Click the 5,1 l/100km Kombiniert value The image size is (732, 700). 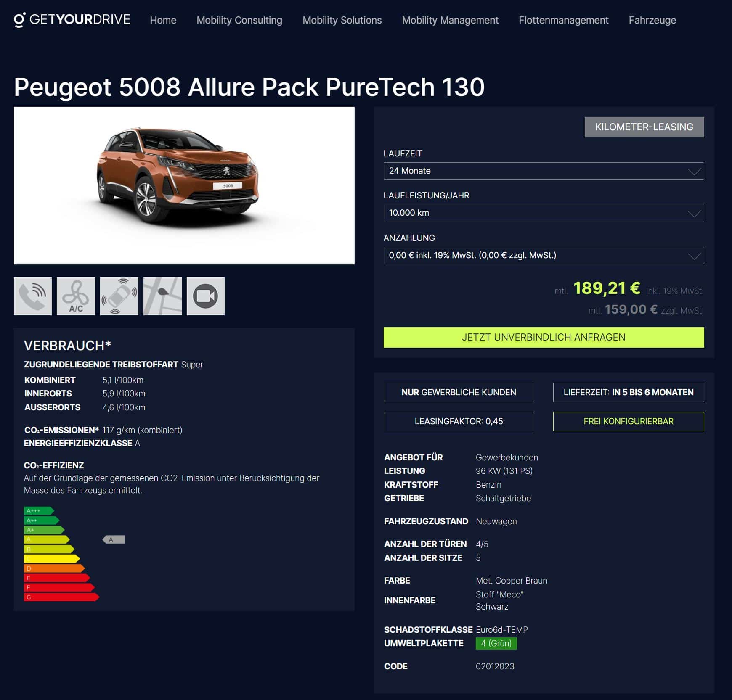(123, 380)
